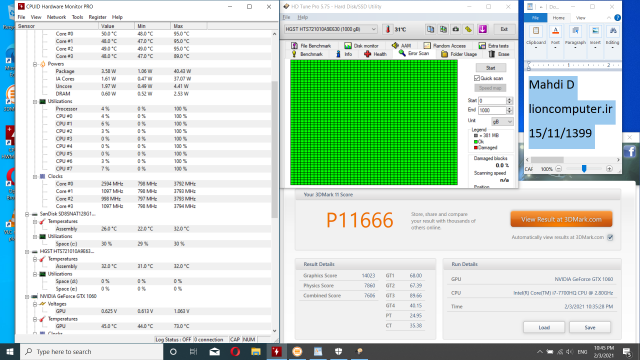Click Value column header in HWMonitor
640x360 pixels.
coord(116,26)
